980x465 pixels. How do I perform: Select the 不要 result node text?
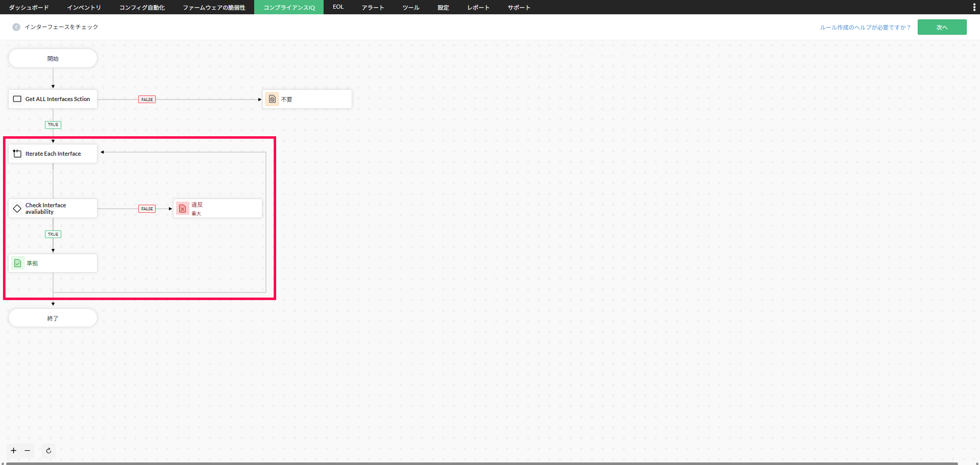[x=287, y=100]
